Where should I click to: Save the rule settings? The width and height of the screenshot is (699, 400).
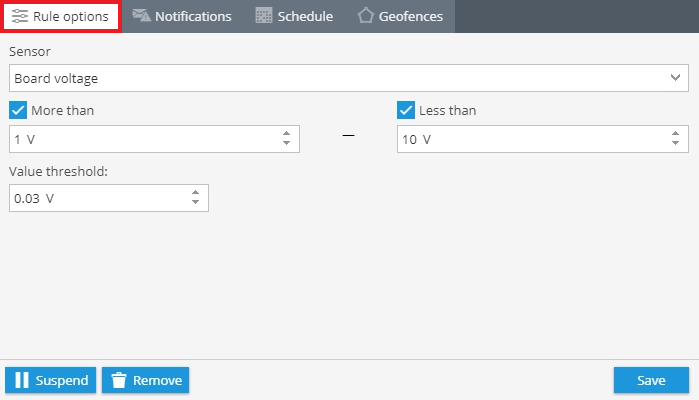pyautogui.click(x=651, y=380)
